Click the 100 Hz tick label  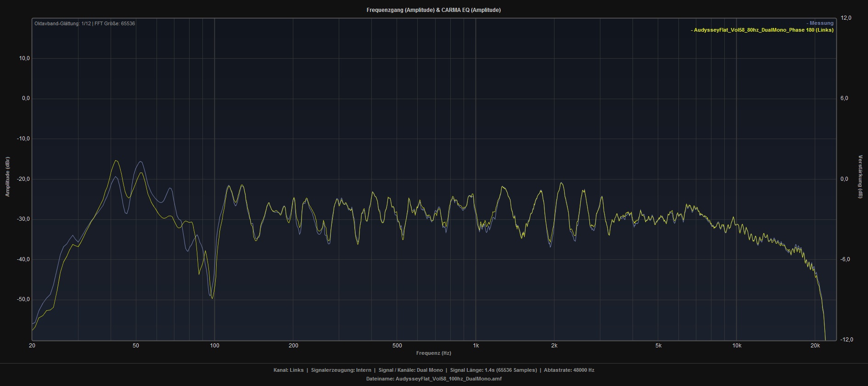[214, 346]
